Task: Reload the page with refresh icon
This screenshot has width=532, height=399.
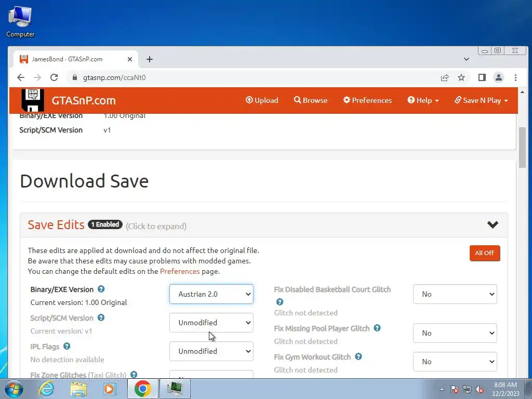Action: click(x=54, y=77)
